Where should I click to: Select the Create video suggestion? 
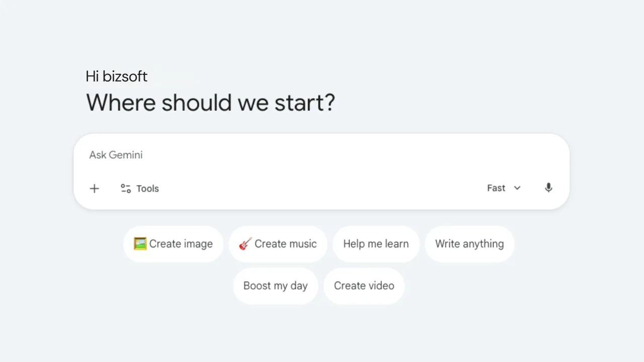pyautogui.click(x=364, y=286)
